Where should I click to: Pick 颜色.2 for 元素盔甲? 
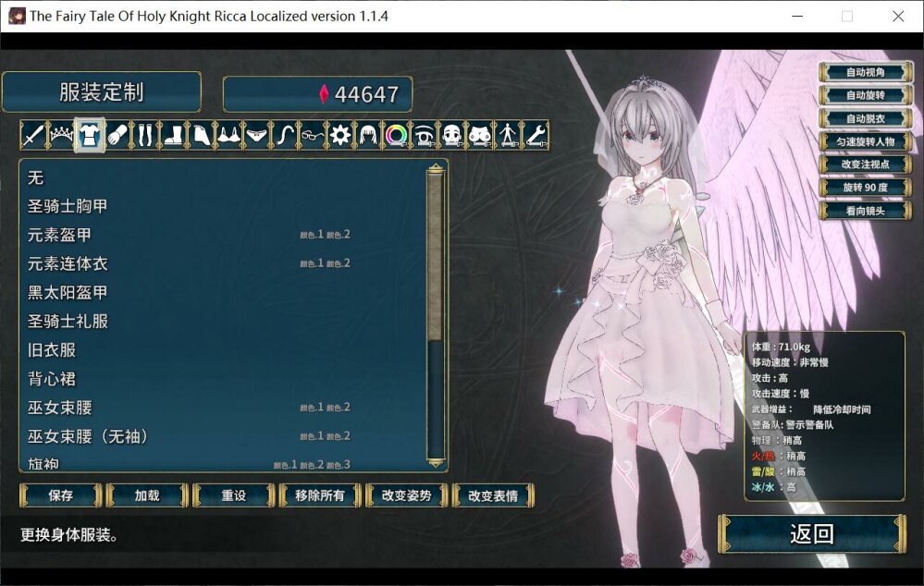click(x=339, y=235)
